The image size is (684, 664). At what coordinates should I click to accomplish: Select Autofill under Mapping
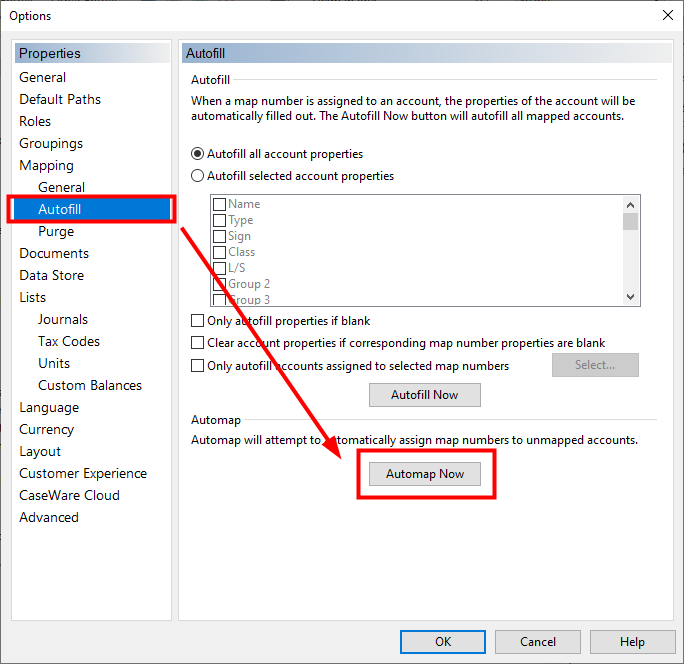point(92,209)
